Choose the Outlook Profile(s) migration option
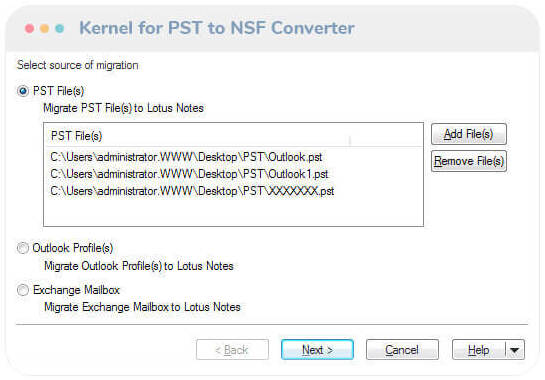The width and height of the screenshot is (545, 380). tap(23, 248)
